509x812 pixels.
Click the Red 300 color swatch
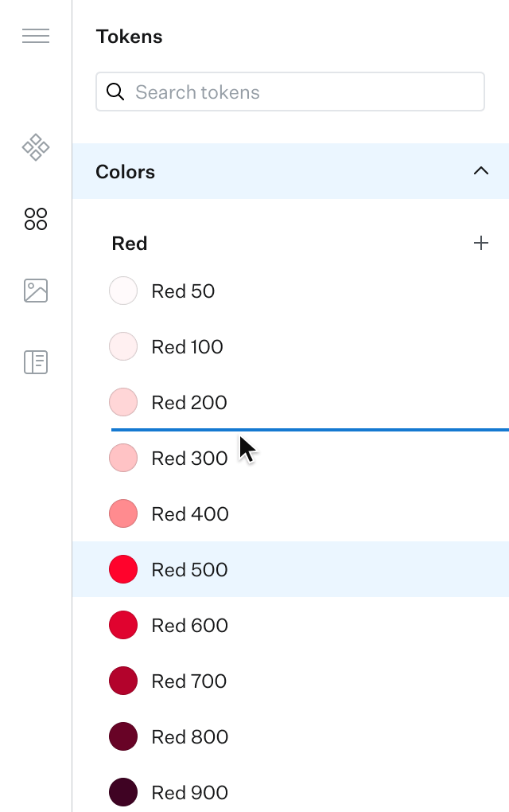(123, 458)
